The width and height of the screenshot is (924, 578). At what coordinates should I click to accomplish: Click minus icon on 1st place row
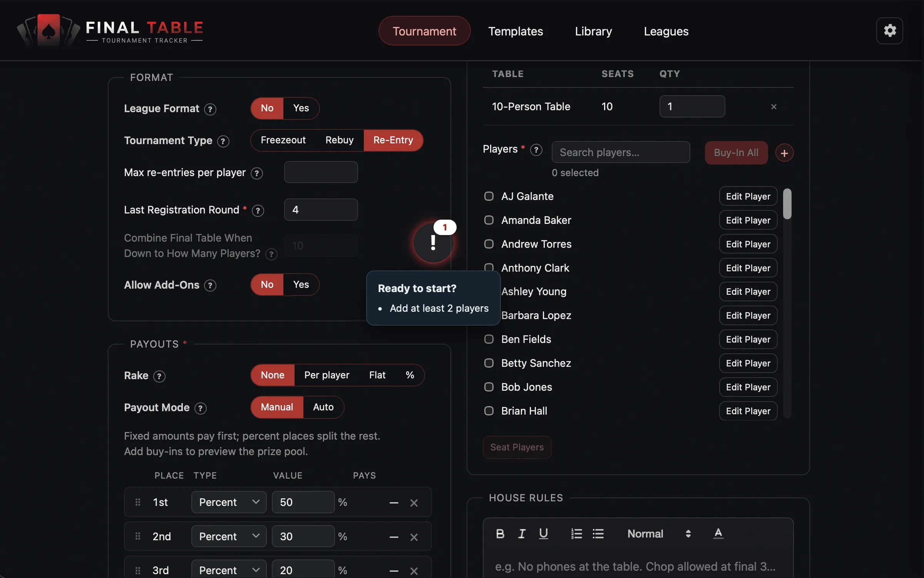click(x=393, y=503)
